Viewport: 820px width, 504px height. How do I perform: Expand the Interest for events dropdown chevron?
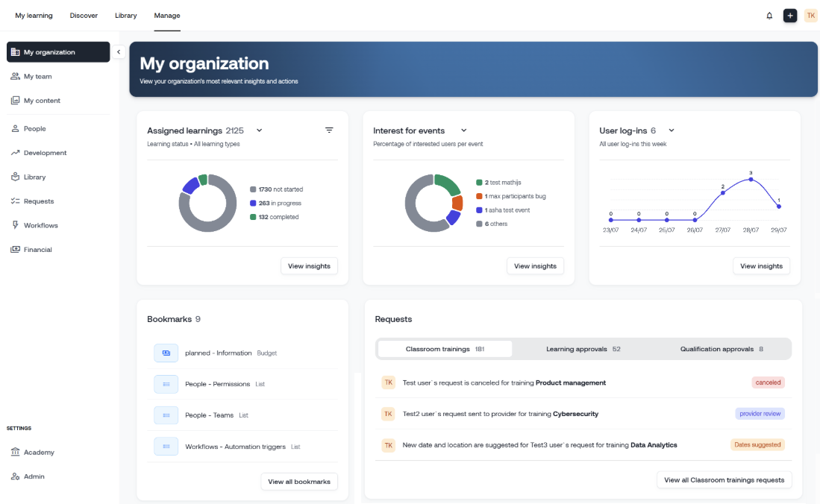tap(463, 130)
